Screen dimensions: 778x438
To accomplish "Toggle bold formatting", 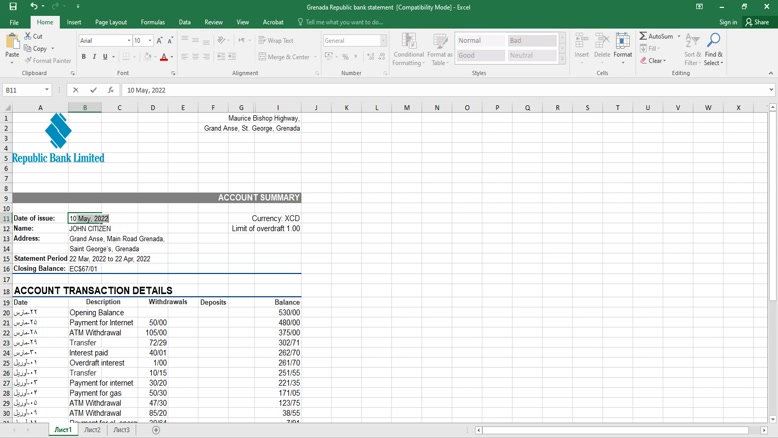I will click(83, 57).
